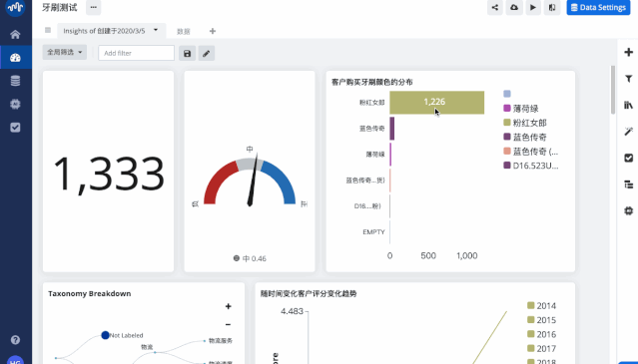Click the Add filter input field
Image resolution: width=638 pixels, height=364 pixels.
click(137, 53)
